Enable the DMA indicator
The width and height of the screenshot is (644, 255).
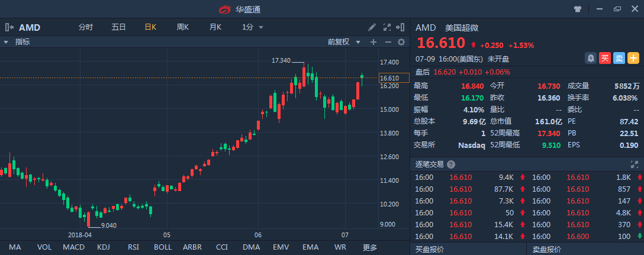(252, 247)
